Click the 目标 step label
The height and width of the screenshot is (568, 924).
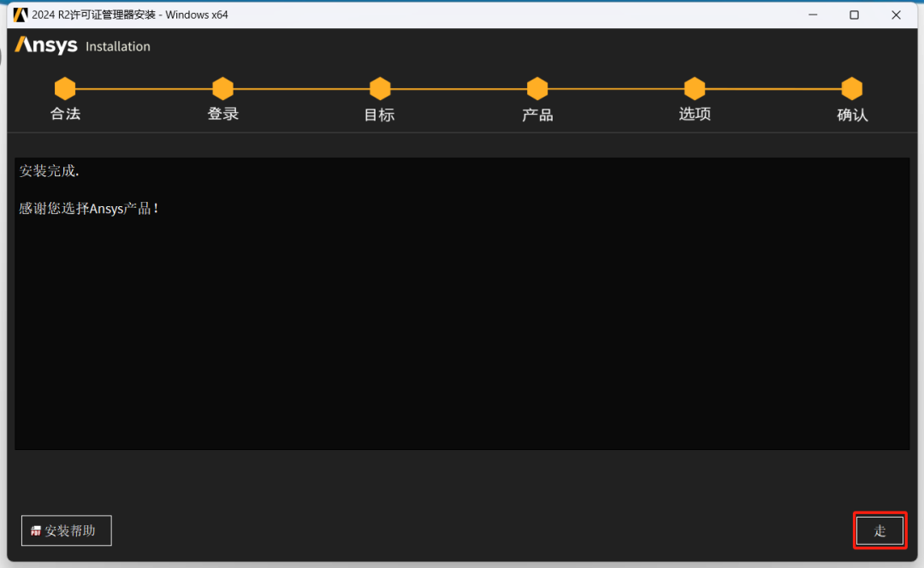[380, 115]
